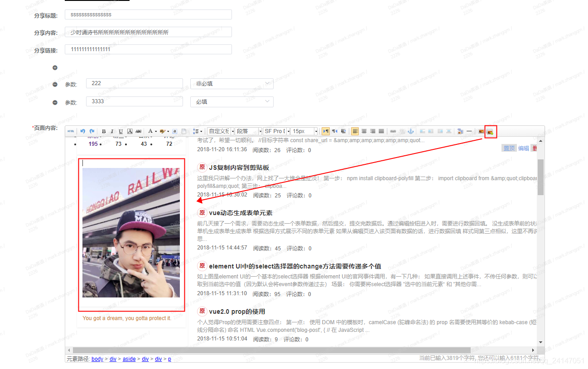Image resolution: width=588 pixels, height=369 pixels.
Task: Open the line spacing dropdown
Action: (198, 131)
